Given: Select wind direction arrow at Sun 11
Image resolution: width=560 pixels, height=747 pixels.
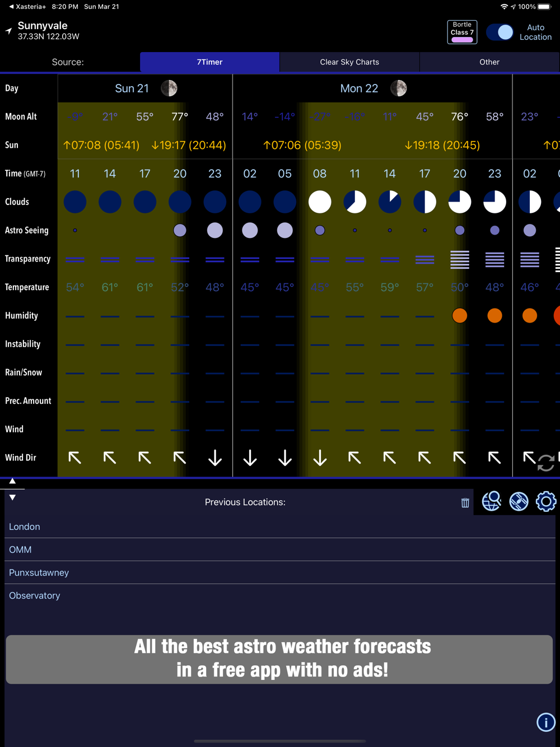Looking at the screenshot, I should tap(75, 458).
